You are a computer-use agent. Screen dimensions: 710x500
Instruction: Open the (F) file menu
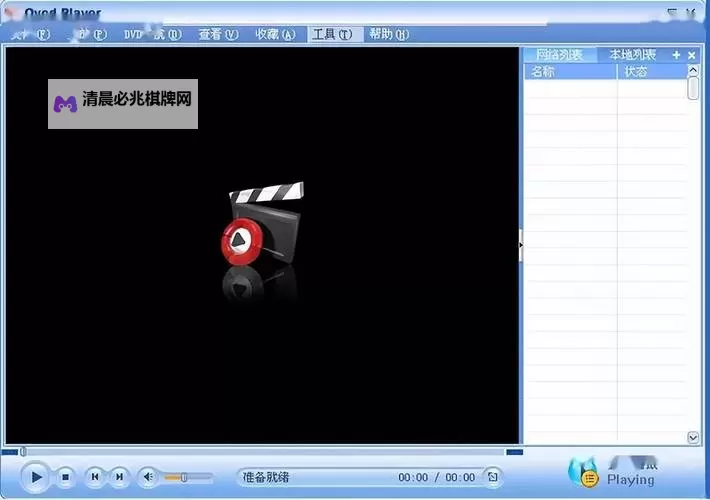coord(31,34)
